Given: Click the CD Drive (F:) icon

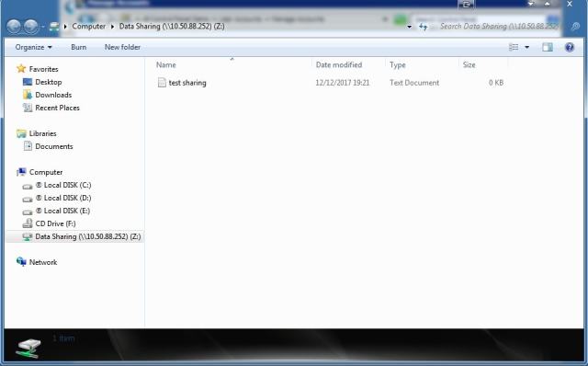Looking at the screenshot, I should point(28,223).
